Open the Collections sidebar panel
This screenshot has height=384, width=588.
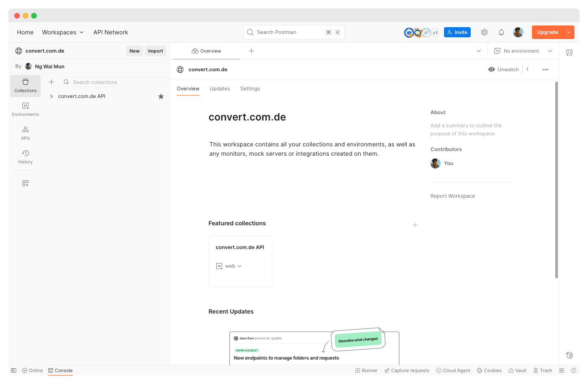pos(25,86)
